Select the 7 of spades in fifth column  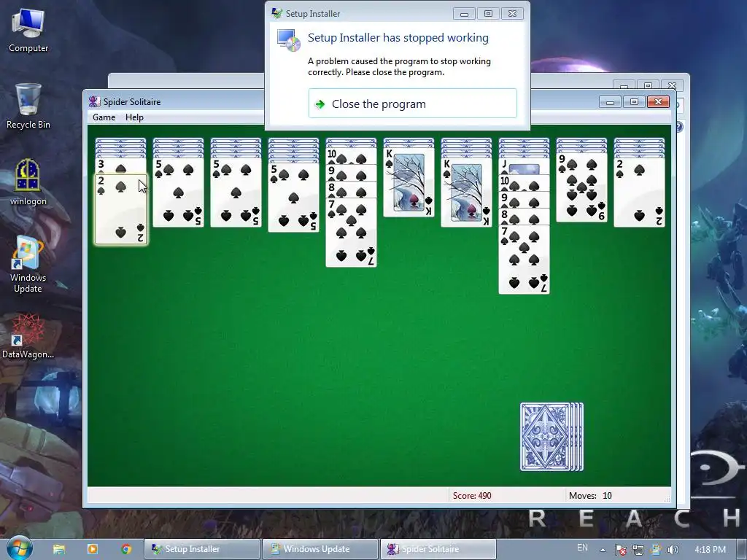point(351,233)
